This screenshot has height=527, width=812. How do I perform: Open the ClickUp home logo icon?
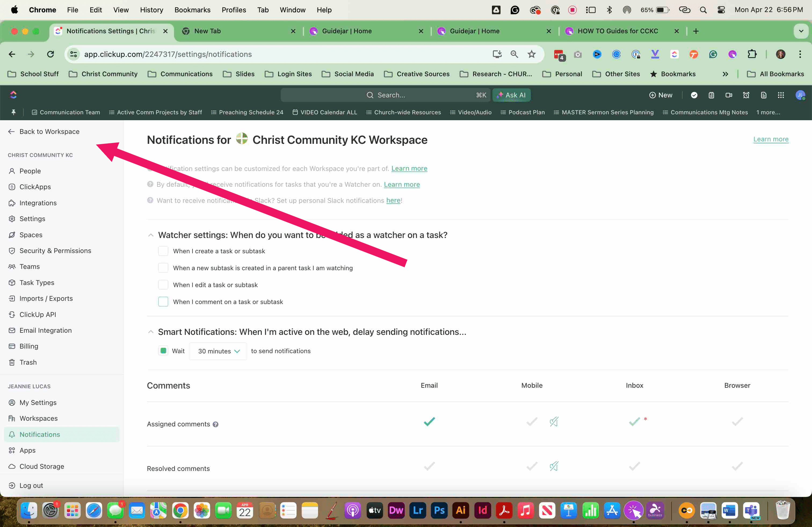(13, 95)
